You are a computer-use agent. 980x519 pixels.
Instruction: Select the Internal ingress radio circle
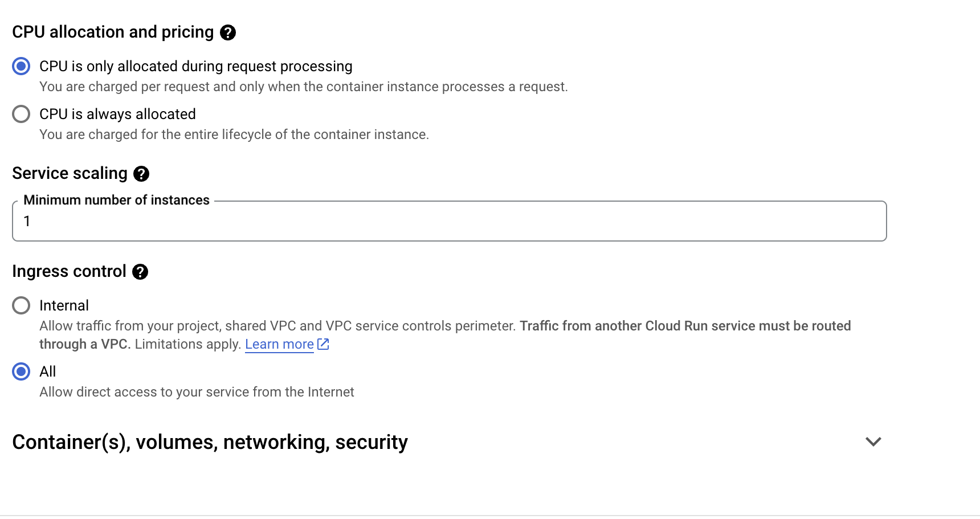click(21, 305)
